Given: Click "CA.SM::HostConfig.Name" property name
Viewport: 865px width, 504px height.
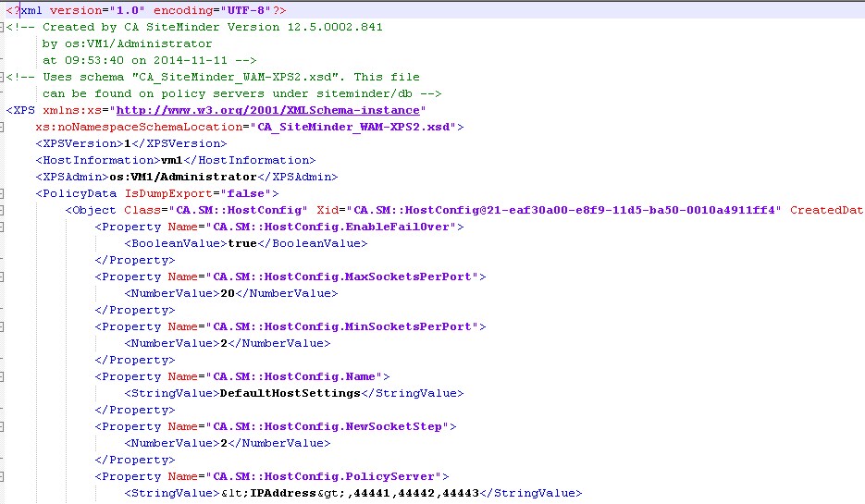Looking at the screenshot, I should [x=294, y=376].
